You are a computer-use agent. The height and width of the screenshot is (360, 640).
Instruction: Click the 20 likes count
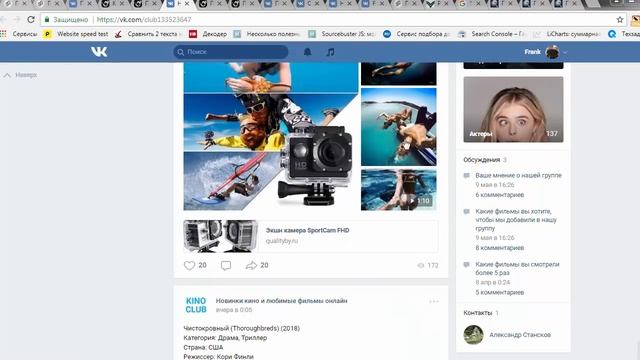click(202, 265)
